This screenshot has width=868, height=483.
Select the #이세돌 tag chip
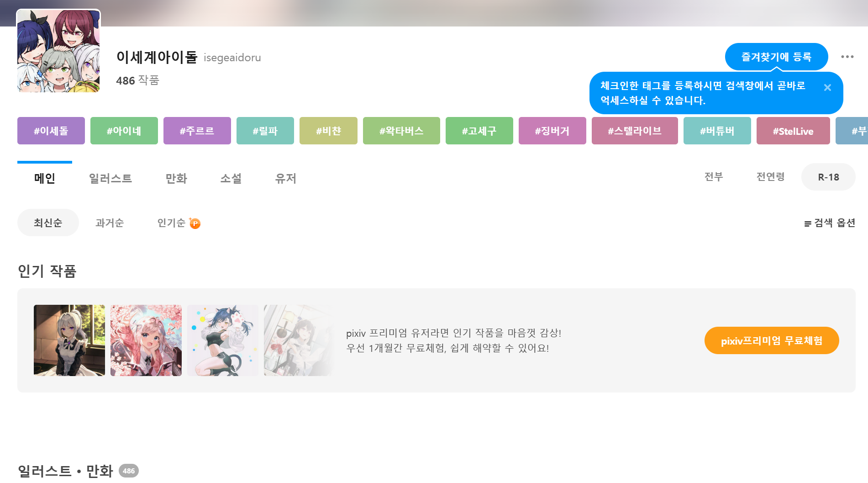[51, 131]
